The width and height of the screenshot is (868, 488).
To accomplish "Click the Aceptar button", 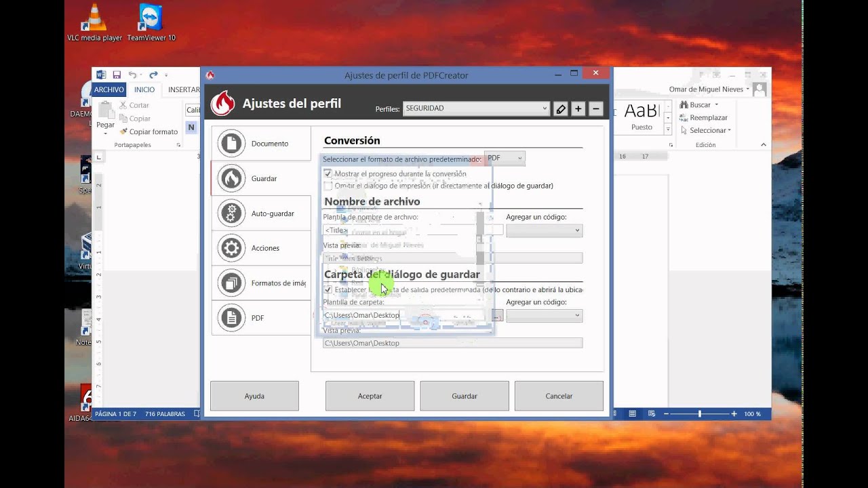I will click(x=370, y=396).
